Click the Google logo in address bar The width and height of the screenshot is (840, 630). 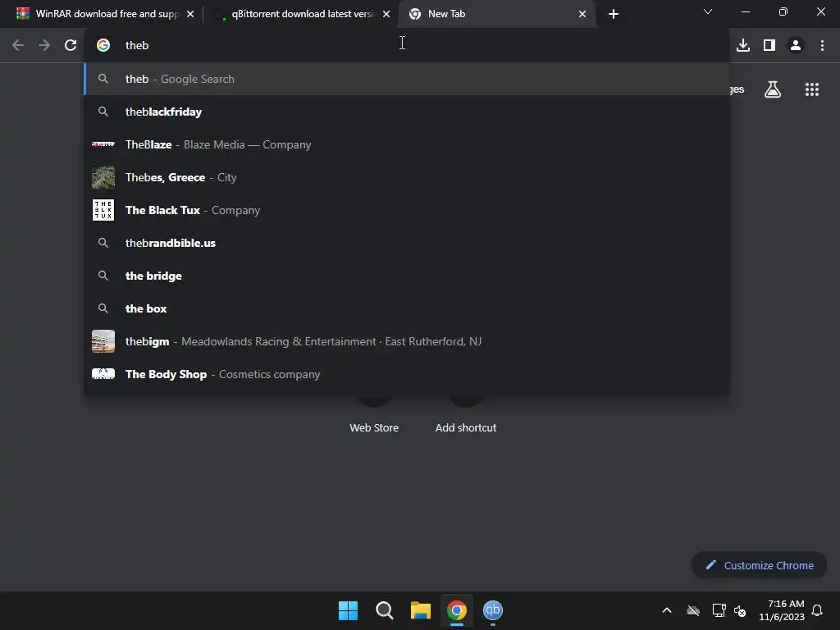point(103,45)
